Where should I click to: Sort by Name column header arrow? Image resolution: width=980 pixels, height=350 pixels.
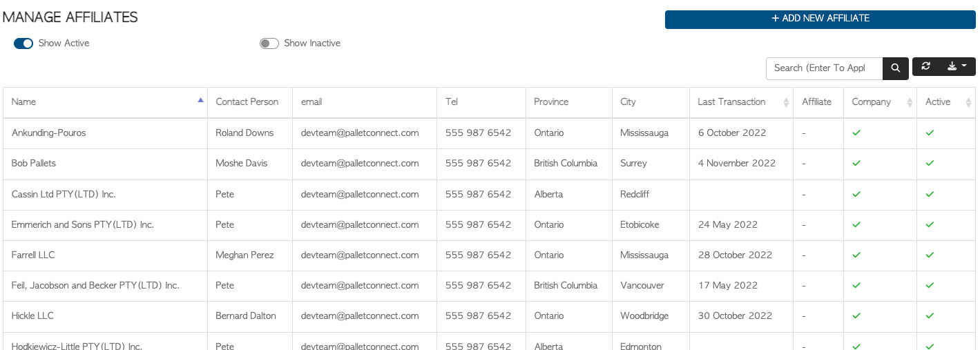click(200, 100)
